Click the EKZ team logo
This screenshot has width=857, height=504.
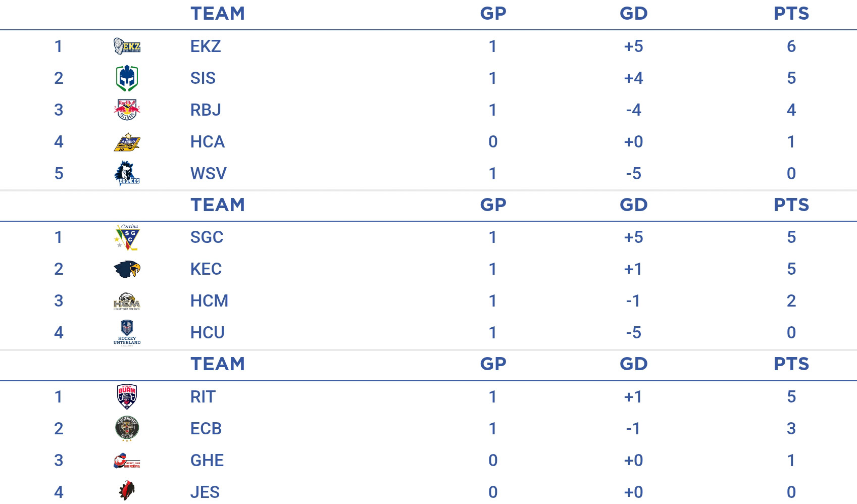[x=127, y=46]
